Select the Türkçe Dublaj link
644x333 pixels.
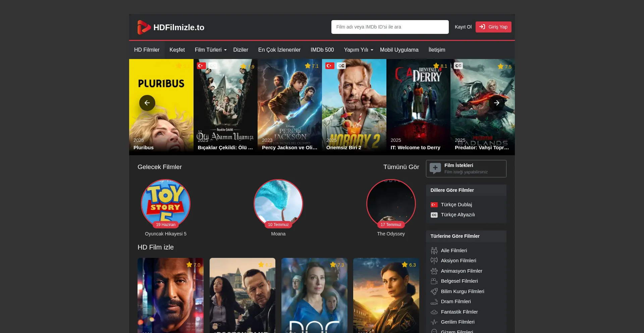tap(457, 205)
